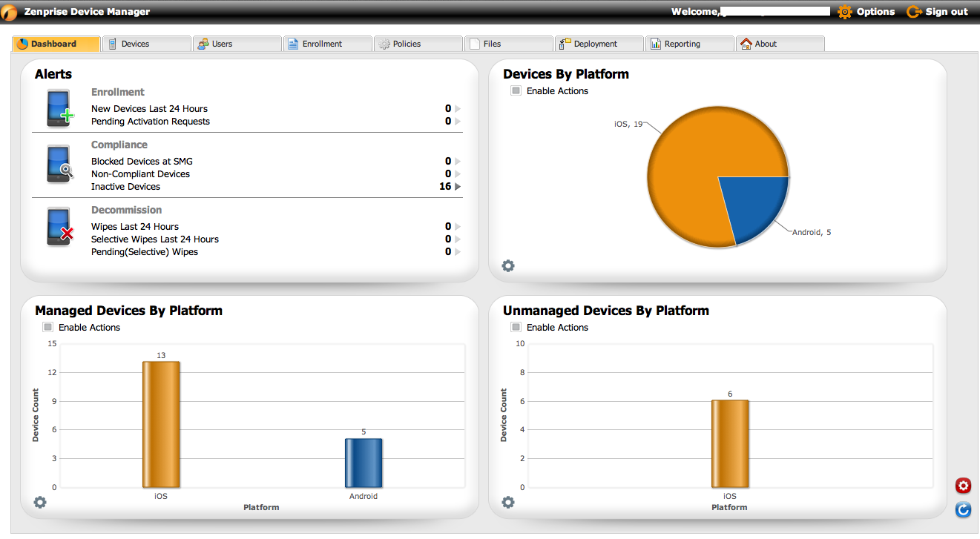Click the Sign out link
This screenshot has width=980, height=539.
point(938,12)
